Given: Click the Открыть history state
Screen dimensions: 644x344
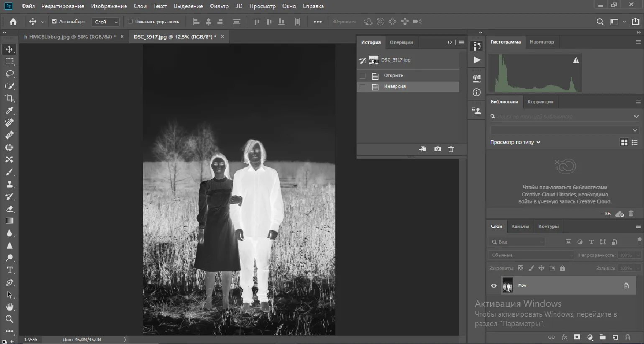Looking at the screenshot, I should (x=393, y=76).
